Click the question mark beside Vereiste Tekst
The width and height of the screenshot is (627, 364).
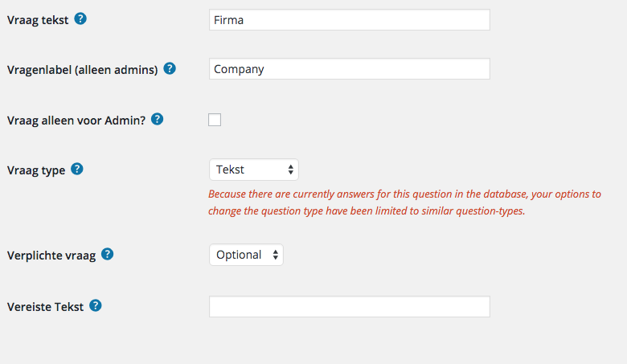pos(95,305)
